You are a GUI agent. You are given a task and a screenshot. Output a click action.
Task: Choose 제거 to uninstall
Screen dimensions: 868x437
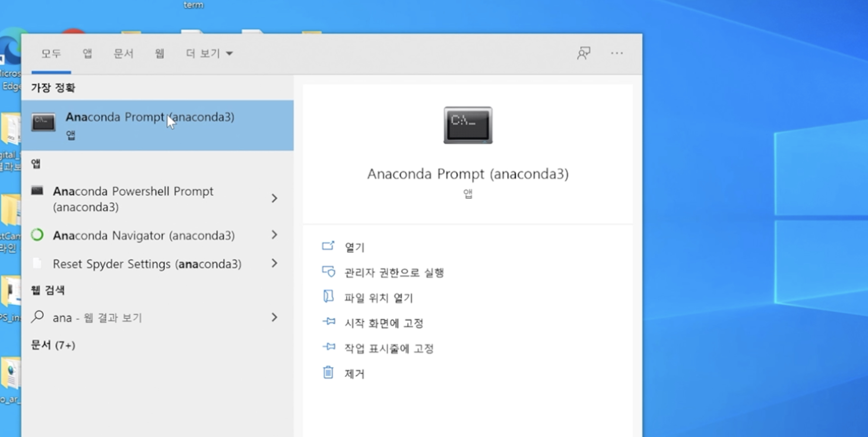pyautogui.click(x=354, y=373)
